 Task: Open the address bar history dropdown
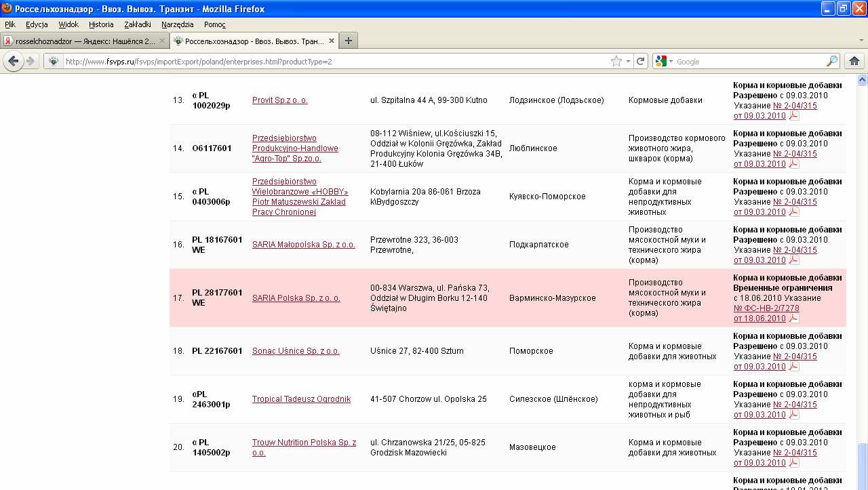[628, 61]
